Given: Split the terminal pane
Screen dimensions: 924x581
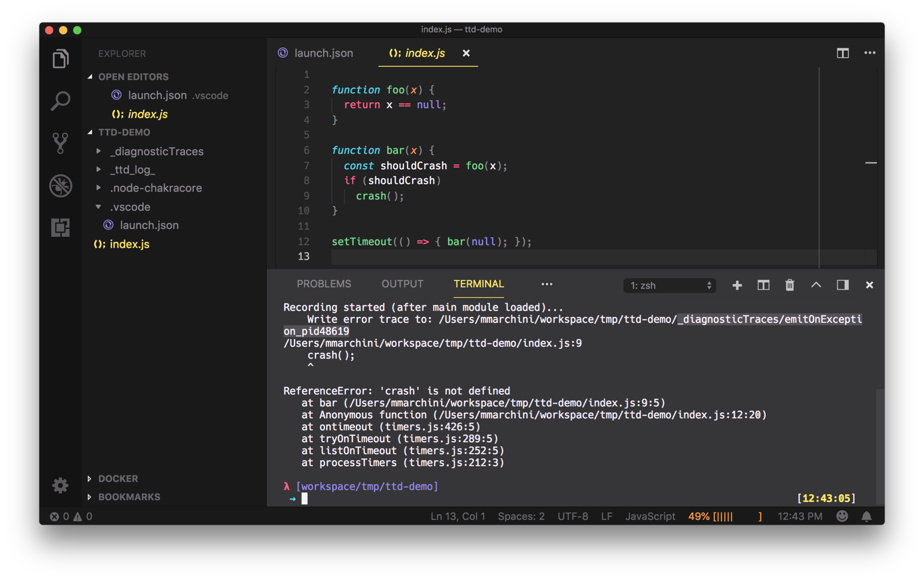Looking at the screenshot, I should coord(763,285).
